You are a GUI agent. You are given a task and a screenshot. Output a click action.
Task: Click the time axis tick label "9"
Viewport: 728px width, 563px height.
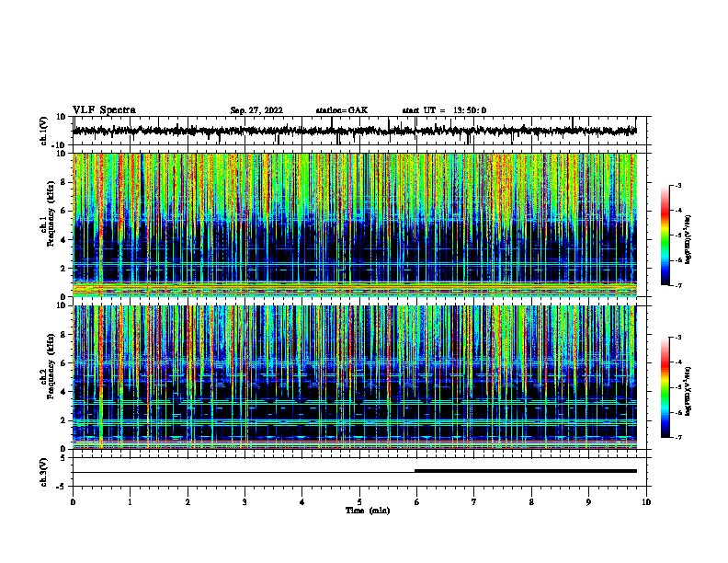[x=588, y=502]
